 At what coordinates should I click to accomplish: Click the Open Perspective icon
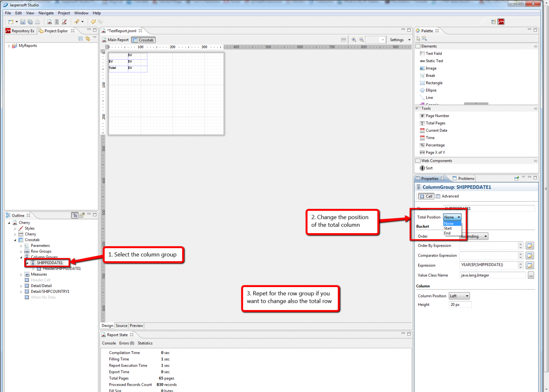coord(493,22)
